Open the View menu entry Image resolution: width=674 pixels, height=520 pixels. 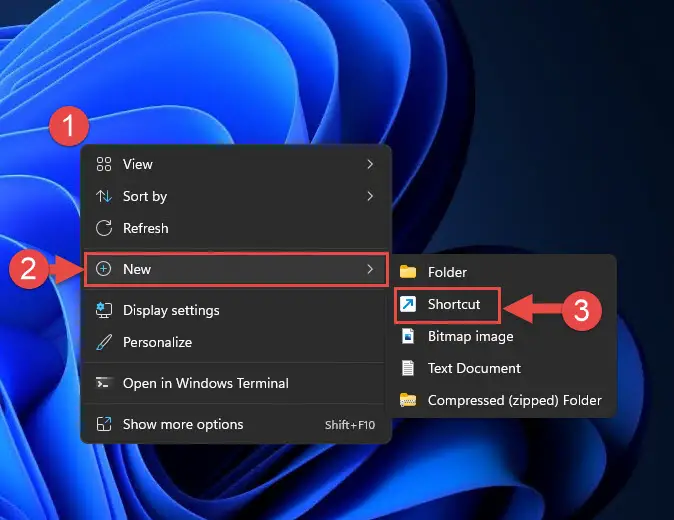[236, 164]
